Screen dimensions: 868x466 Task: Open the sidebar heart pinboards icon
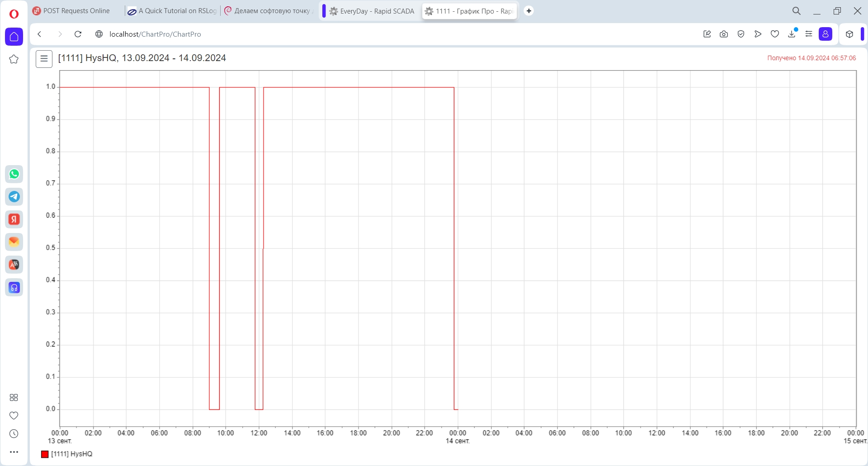14,415
